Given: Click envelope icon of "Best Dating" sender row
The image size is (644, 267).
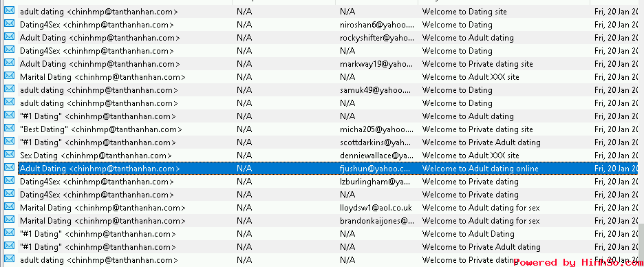Looking at the screenshot, I should pyautogui.click(x=9, y=129).
